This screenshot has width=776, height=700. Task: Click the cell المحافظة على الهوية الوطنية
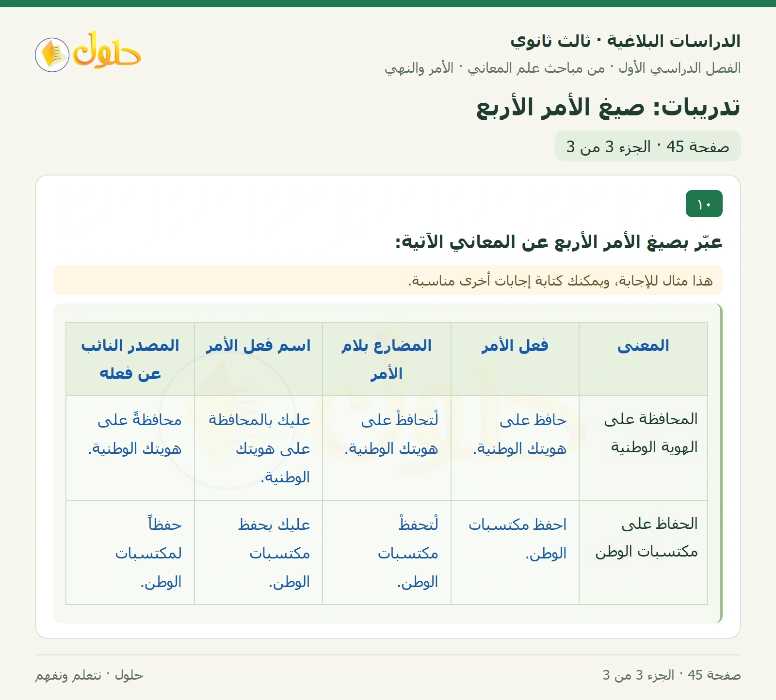pos(643,448)
